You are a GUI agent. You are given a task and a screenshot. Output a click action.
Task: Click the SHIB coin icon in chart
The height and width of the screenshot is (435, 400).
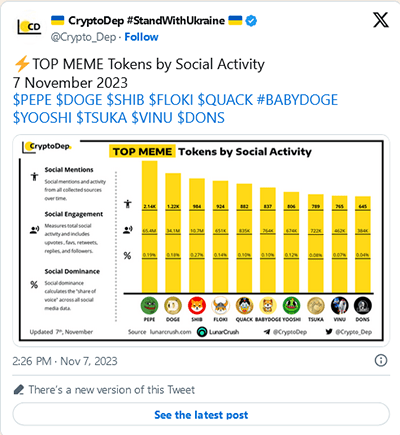point(197,305)
